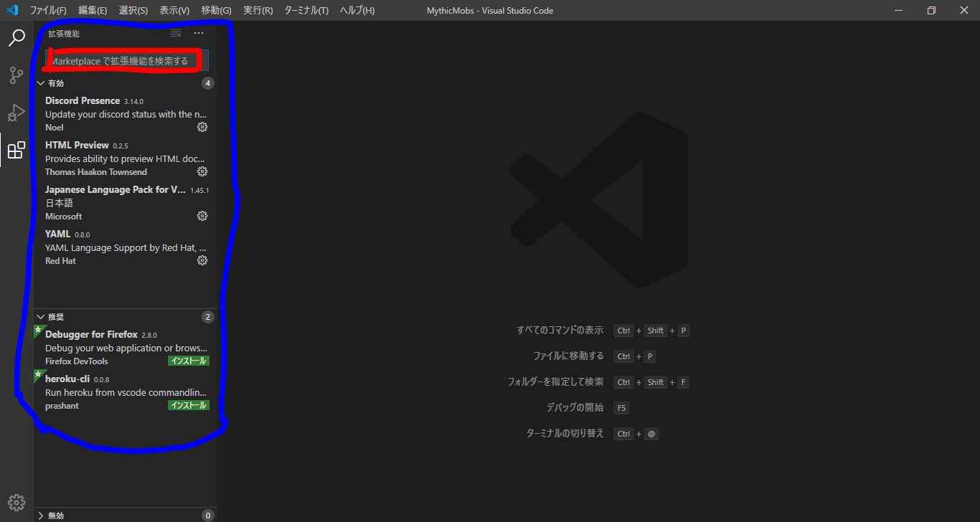This screenshot has width=980, height=522.
Task: Open the ヘルプ(H) menu
Action: pyautogui.click(x=357, y=10)
